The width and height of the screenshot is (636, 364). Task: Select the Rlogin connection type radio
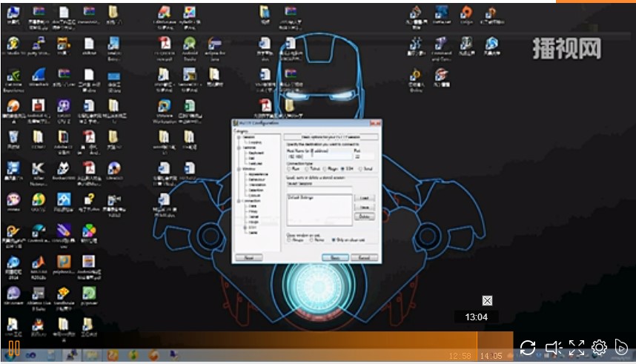pyautogui.click(x=325, y=169)
